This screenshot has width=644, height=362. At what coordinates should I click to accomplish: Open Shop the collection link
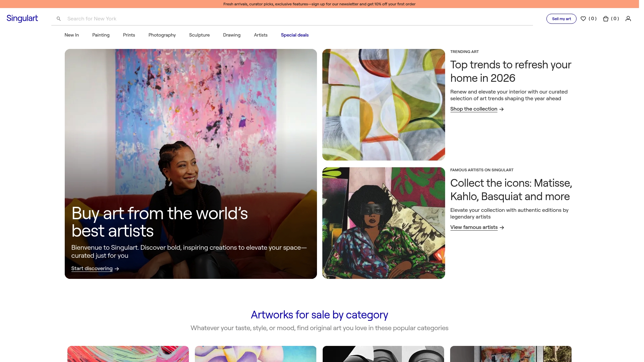[474, 109]
